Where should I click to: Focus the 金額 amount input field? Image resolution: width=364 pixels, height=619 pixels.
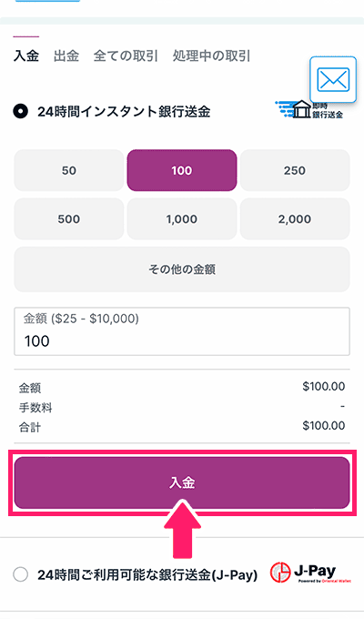pyautogui.click(x=182, y=331)
